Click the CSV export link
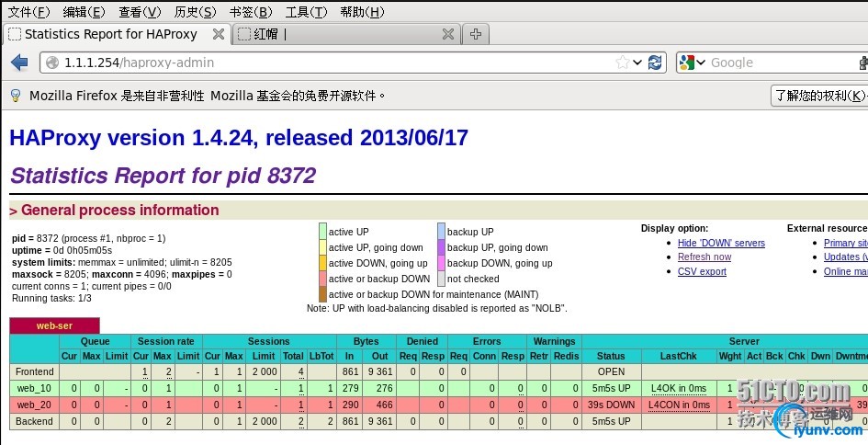The width and height of the screenshot is (868, 445). [x=702, y=271]
